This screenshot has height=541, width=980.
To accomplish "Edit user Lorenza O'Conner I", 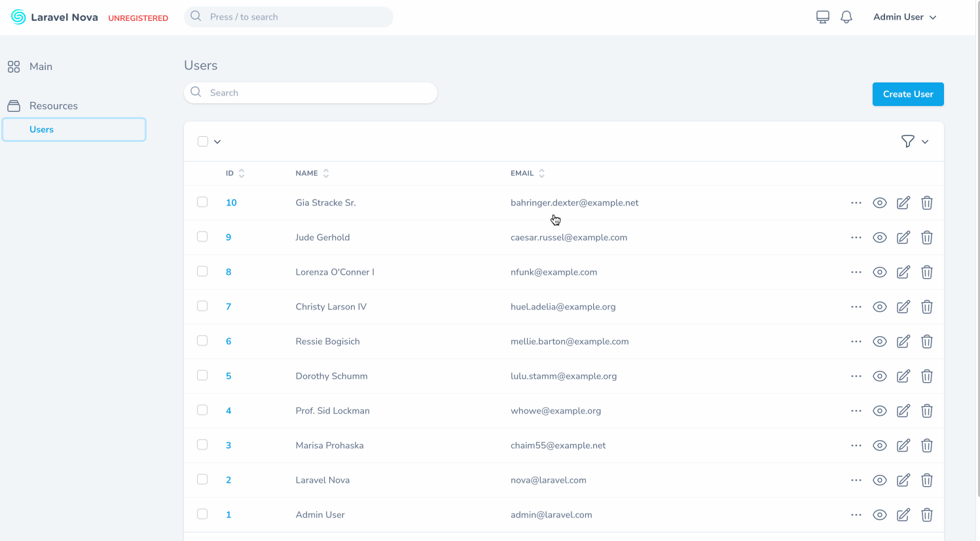I will coord(903,272).
